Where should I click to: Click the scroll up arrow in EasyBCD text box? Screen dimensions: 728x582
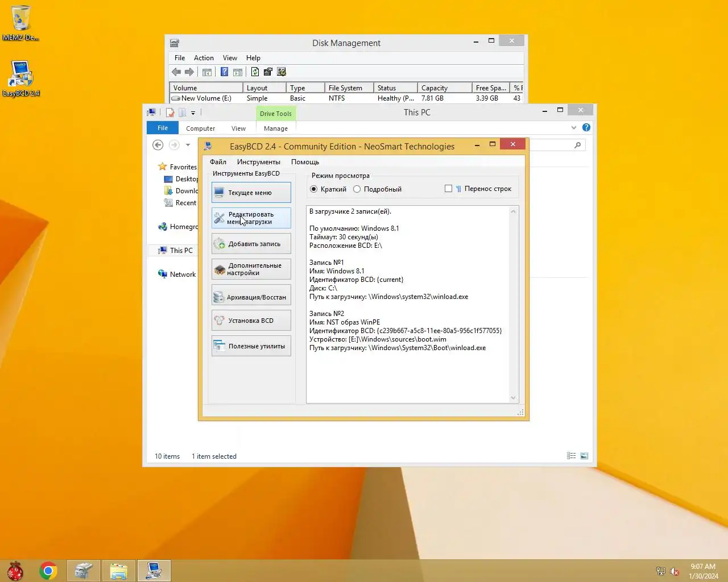(x=513, y=211)
